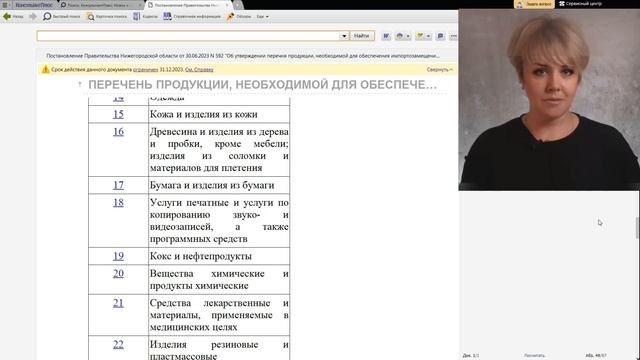Click the Древесина и изделия из дерева cell
Viewport: 640px width, 360px height.
[x=219, y=150]
